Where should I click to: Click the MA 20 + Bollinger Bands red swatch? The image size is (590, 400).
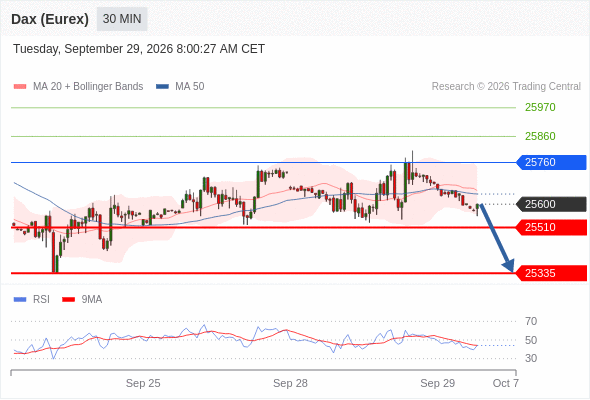tap(20, 87)
